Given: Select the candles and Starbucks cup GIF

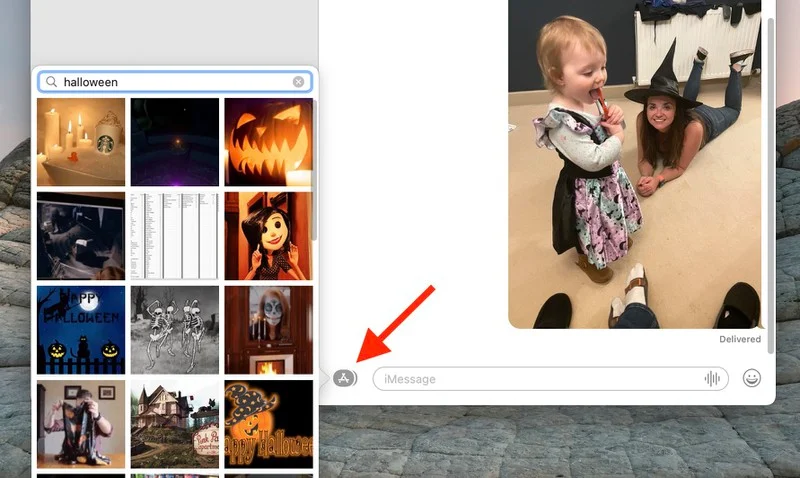Looking at the screenshot, I should click(x=81, y=142).
